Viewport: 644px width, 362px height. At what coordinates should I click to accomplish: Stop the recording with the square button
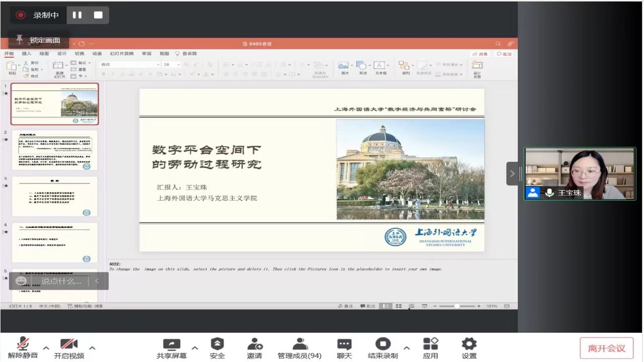click(98, 15)
